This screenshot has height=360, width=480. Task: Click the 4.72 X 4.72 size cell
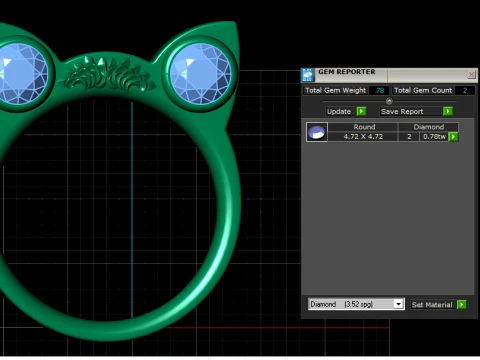(363, 137)
